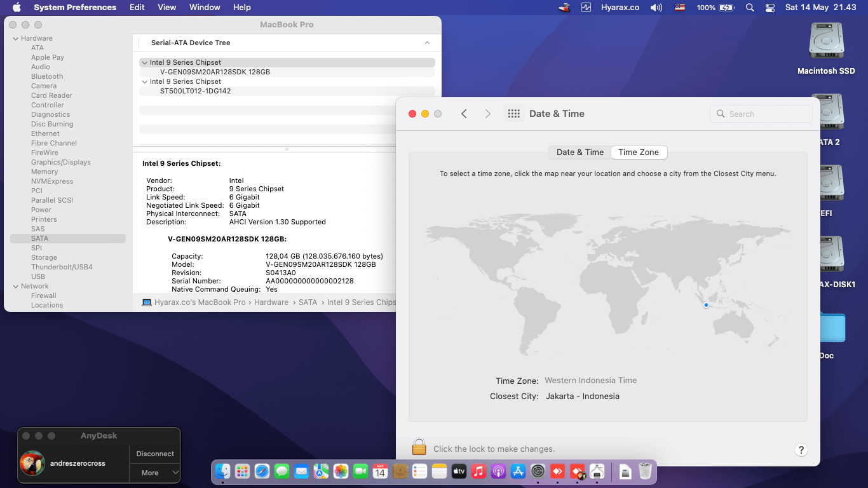The width and height of the screenshot is (868, 488).
Task: Launch FaceTime from the Dock
Action: click(x=360, y=471)
